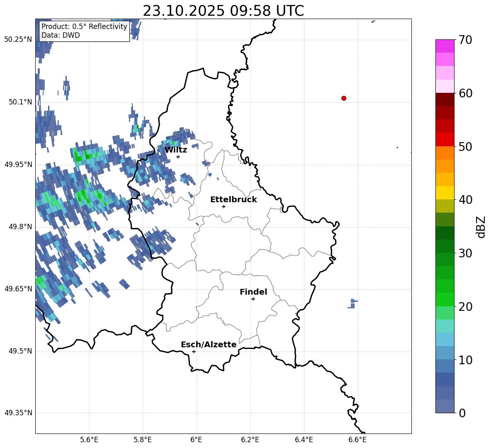Image resolution: width=491 pixels, height=448 pixels.
Task: Click the 40 colorbar tick label
Action: tap(465, 200)
